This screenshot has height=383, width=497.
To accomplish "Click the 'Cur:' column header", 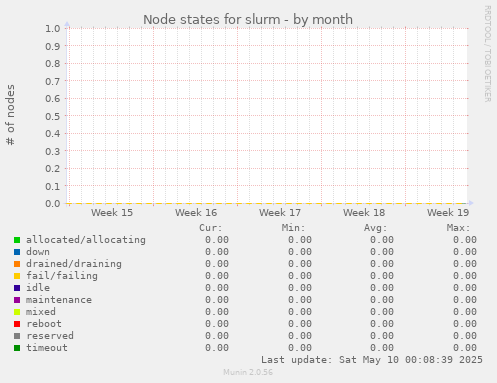I will click(211, 228).
